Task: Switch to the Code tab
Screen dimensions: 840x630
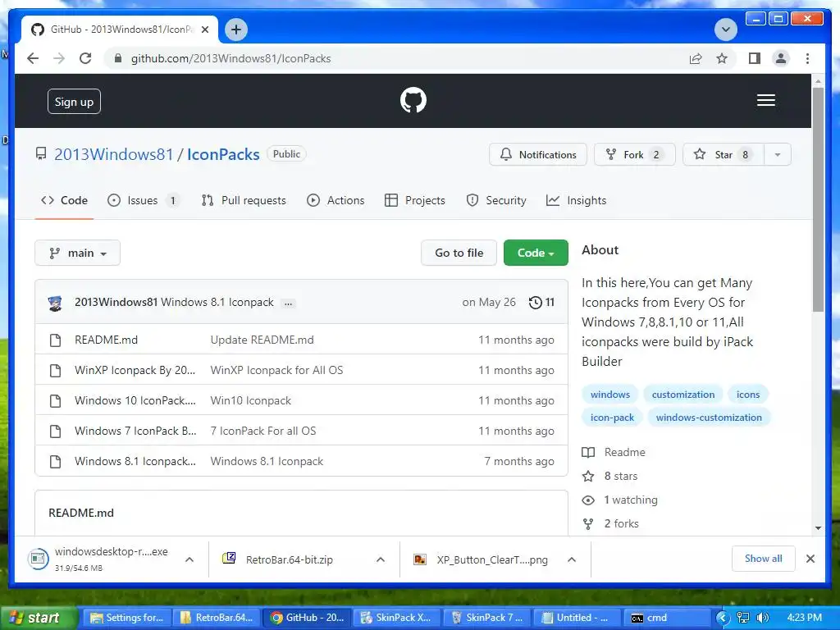Action: pos(64,200)
